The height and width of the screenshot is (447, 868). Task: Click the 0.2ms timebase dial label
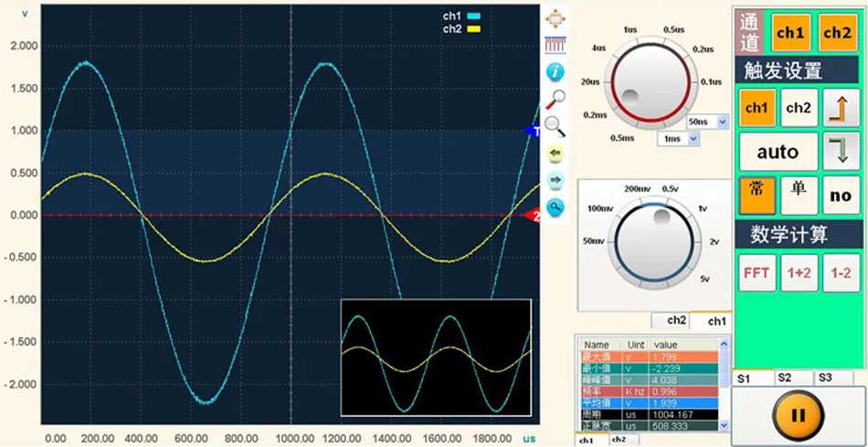coord(595,115)
